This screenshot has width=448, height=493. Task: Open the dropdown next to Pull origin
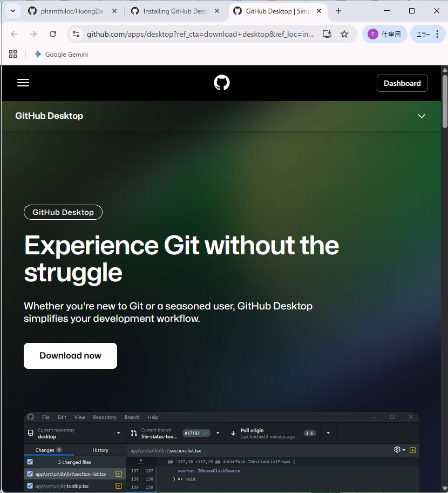pos(328,433)
